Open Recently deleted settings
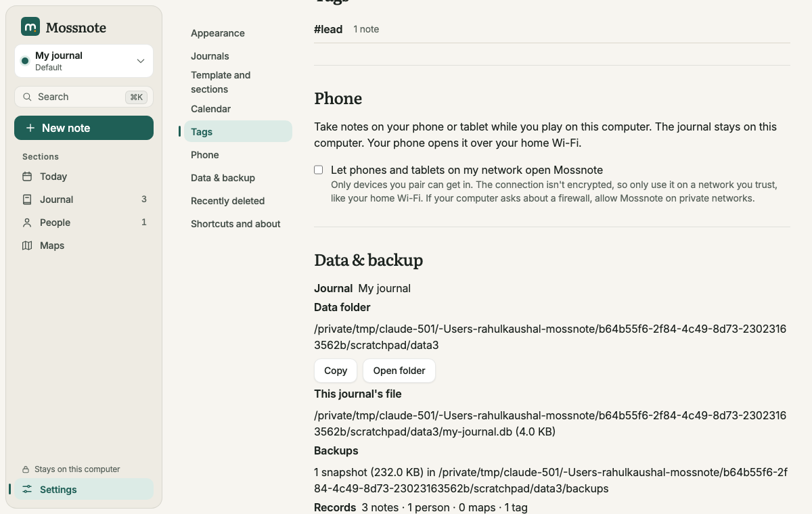The image size is (812, 514). coord(238,201)
